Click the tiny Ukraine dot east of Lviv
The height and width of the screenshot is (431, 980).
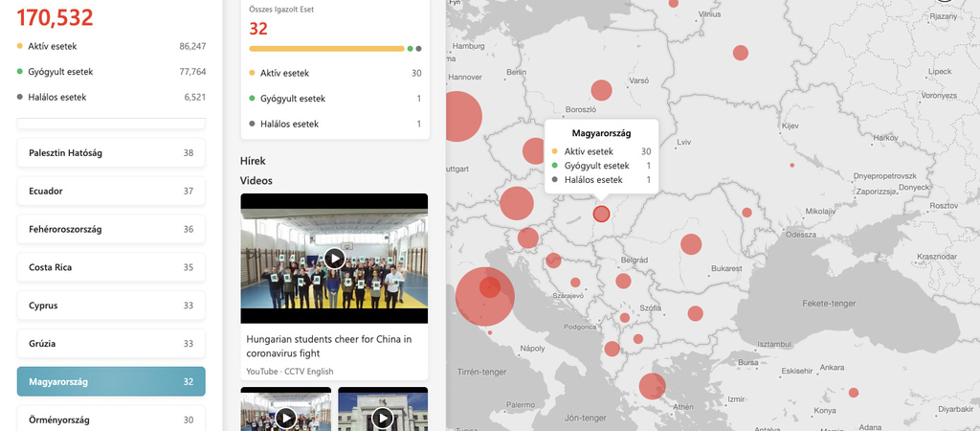pos(791,165)
